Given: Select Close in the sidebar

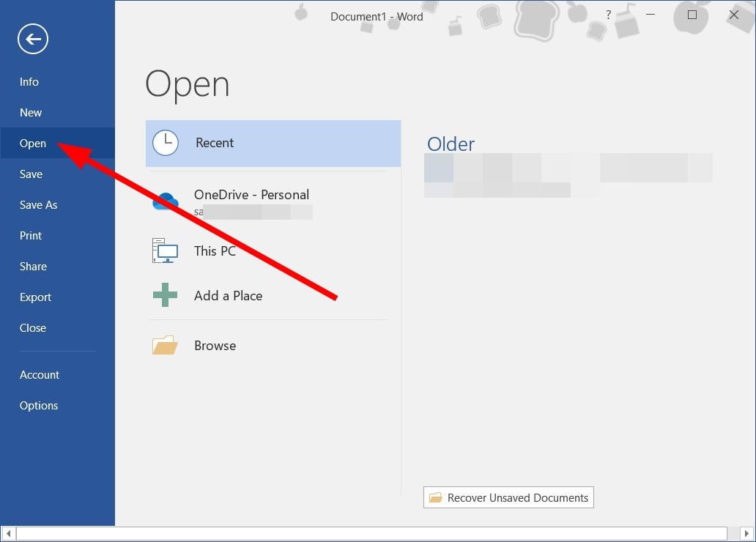Looking at the screenshot, I should click(x=57, y=328).
